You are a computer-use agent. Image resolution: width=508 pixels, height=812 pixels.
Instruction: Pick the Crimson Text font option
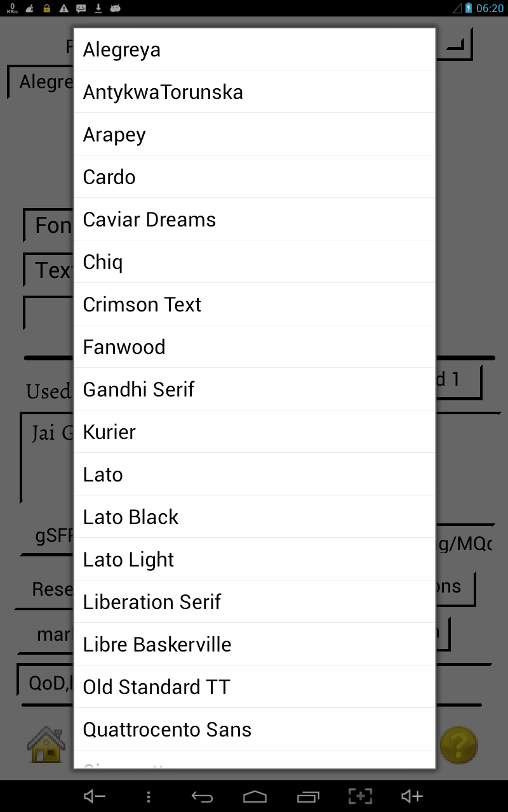click(x=254, y=304)
